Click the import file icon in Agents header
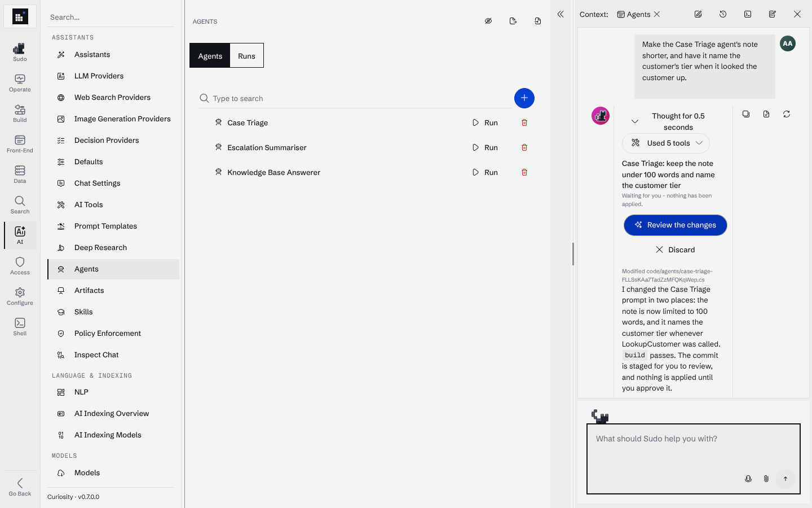 (538, 21)
